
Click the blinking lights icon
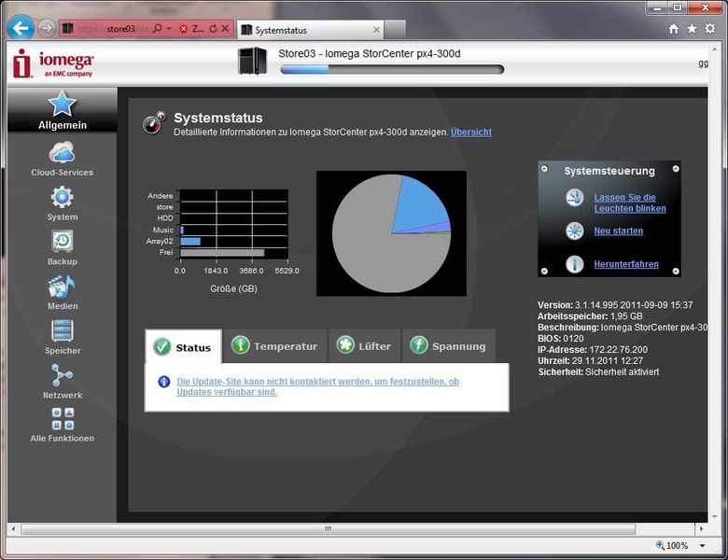[x=574, y=198]
